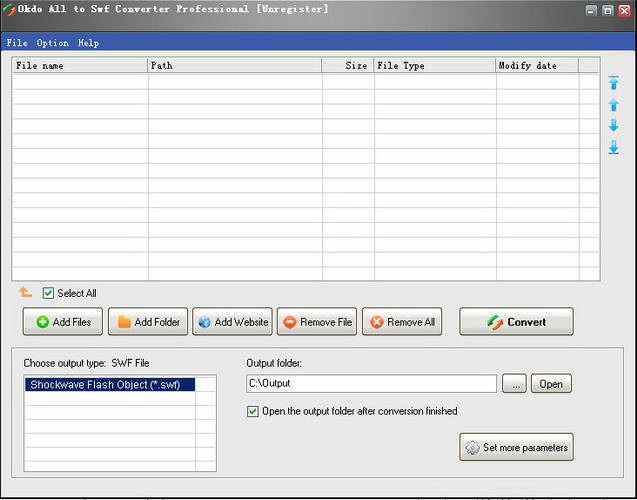The width and height of the screenshot is (637, 500).
Task: Open the Help menu
Action: click(x=89, y=43)
